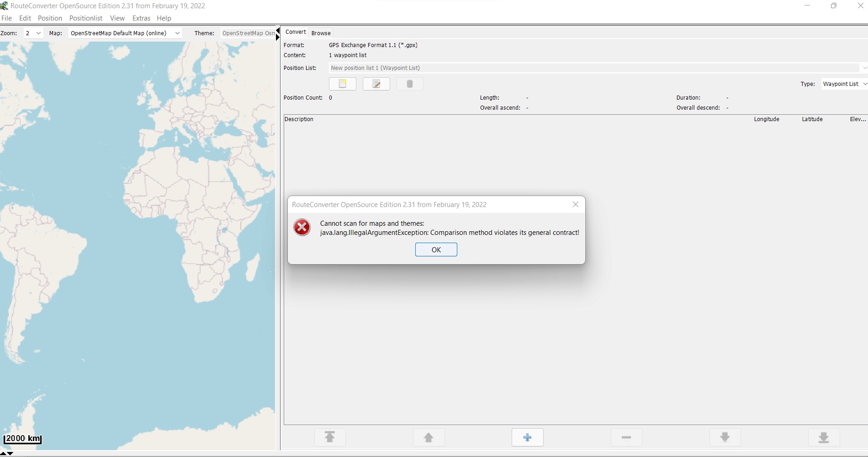Collapse map panel using divider arrow

[277, 31]
